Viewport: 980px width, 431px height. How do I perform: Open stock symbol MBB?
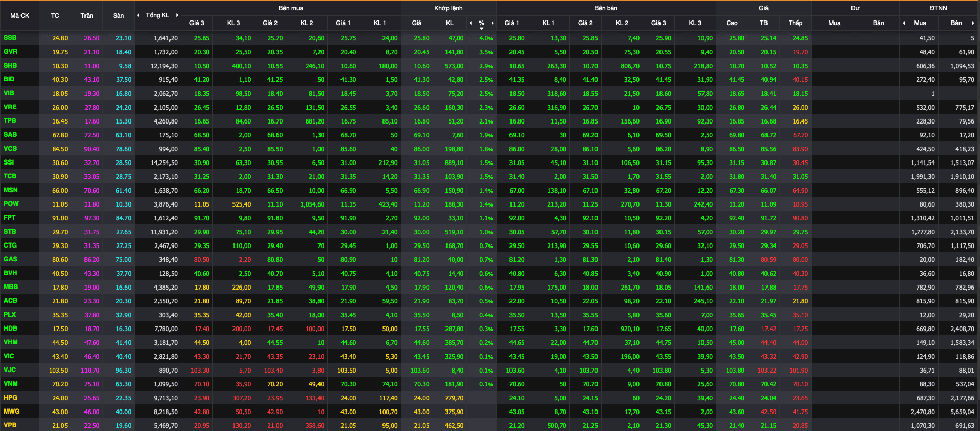click(11, 287)
